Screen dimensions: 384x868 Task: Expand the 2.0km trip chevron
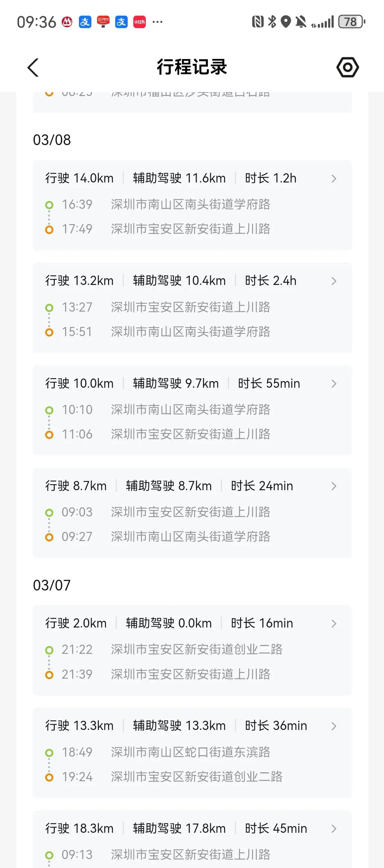[x=334, y=623]
